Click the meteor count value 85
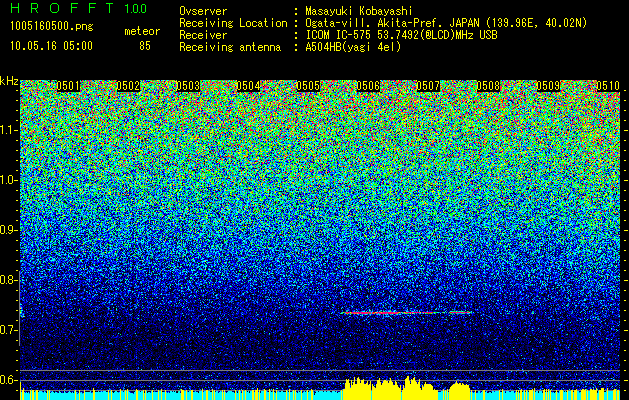The width and height of the screenshot is (629, 400). point(145,46)
